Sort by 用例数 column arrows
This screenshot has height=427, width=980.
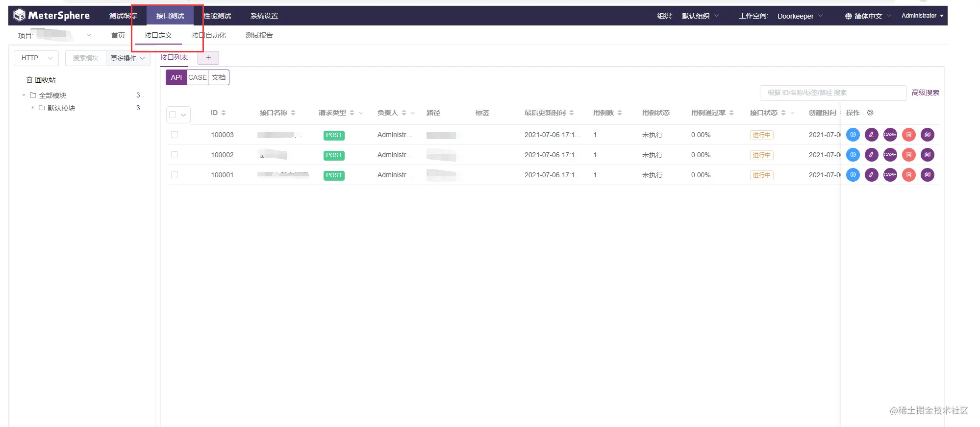coord(620,113)
